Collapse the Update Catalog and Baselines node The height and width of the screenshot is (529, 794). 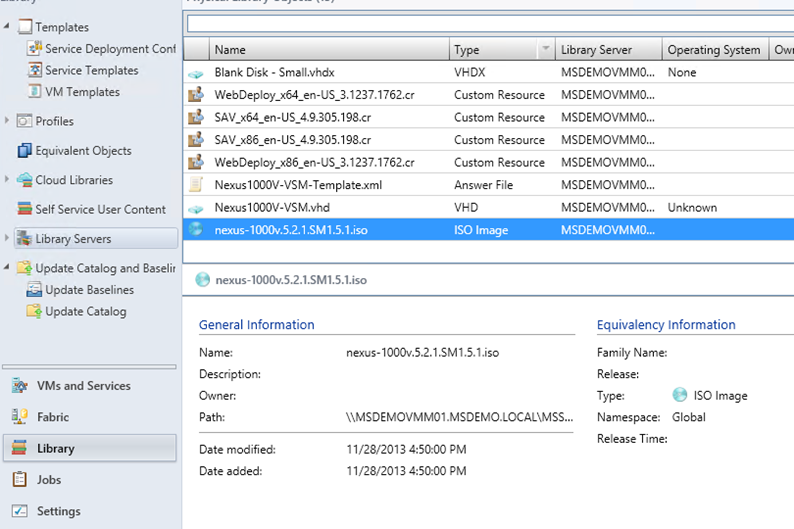click(7, 266)
